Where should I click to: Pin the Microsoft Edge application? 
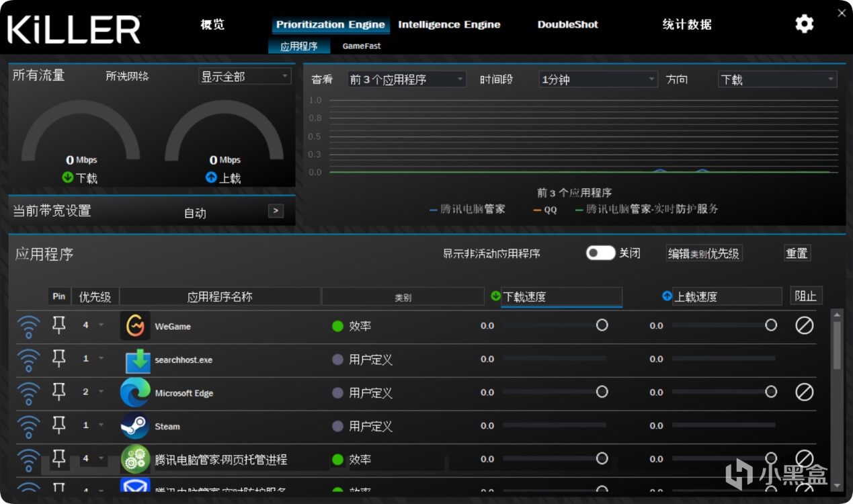(59, 392)
